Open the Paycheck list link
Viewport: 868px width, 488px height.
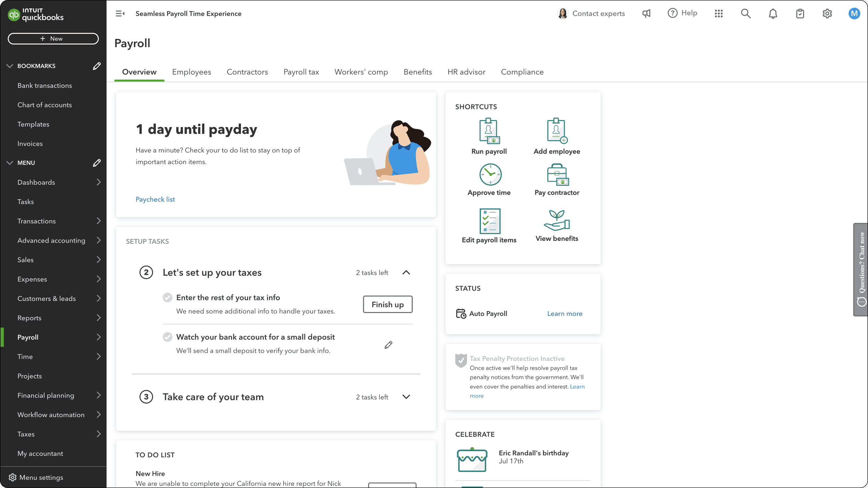(155, 199)
